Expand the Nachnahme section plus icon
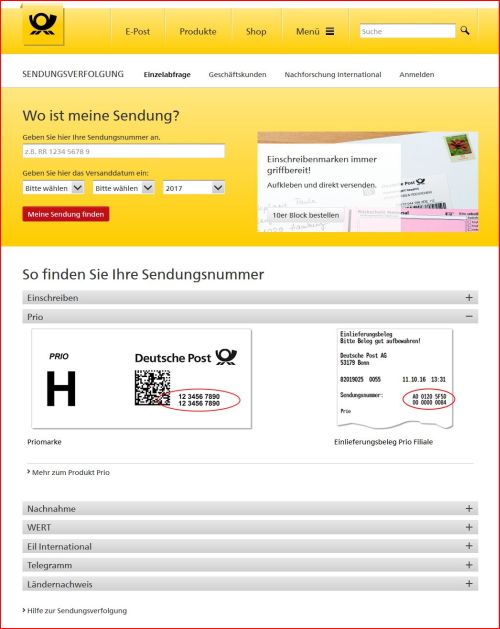This screenshot has width=500, height=629. [x=469, y=508]
